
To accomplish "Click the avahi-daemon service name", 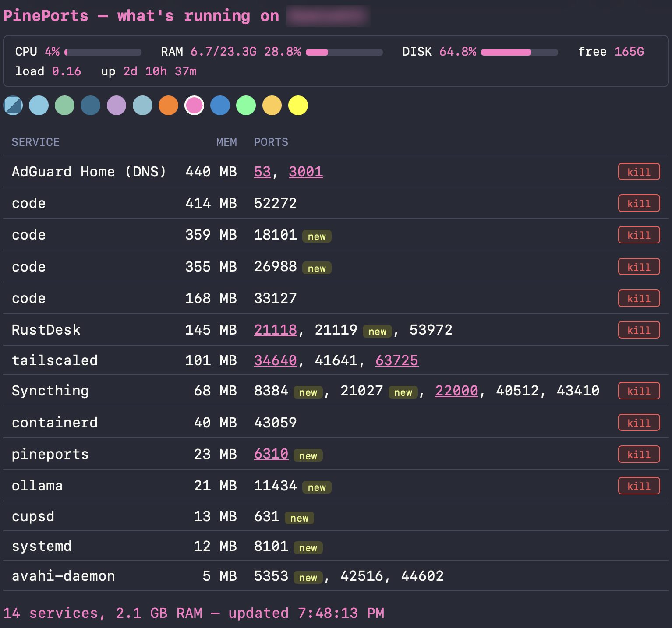I will coord(64,576).
